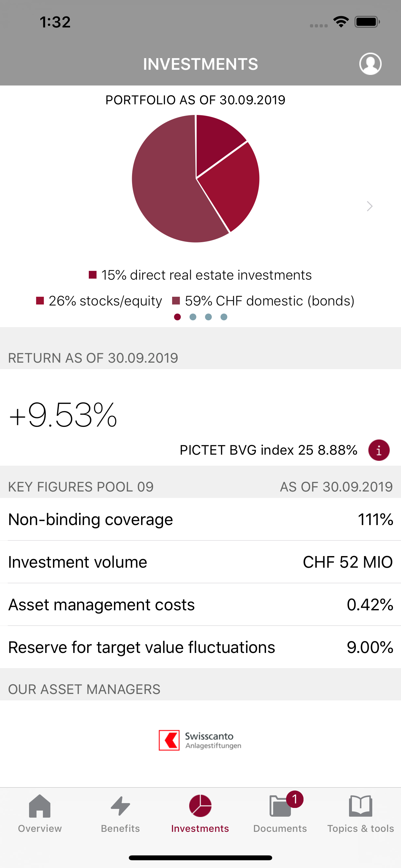Switch to the third carousel page dot
401x868 pixels.
point(208,317)
